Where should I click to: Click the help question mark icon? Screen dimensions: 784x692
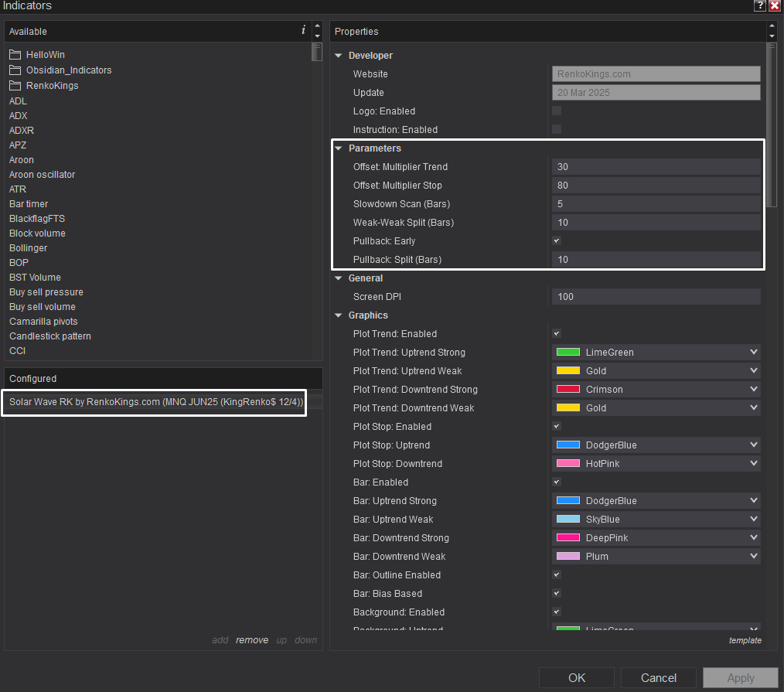[x=760, y=5]
